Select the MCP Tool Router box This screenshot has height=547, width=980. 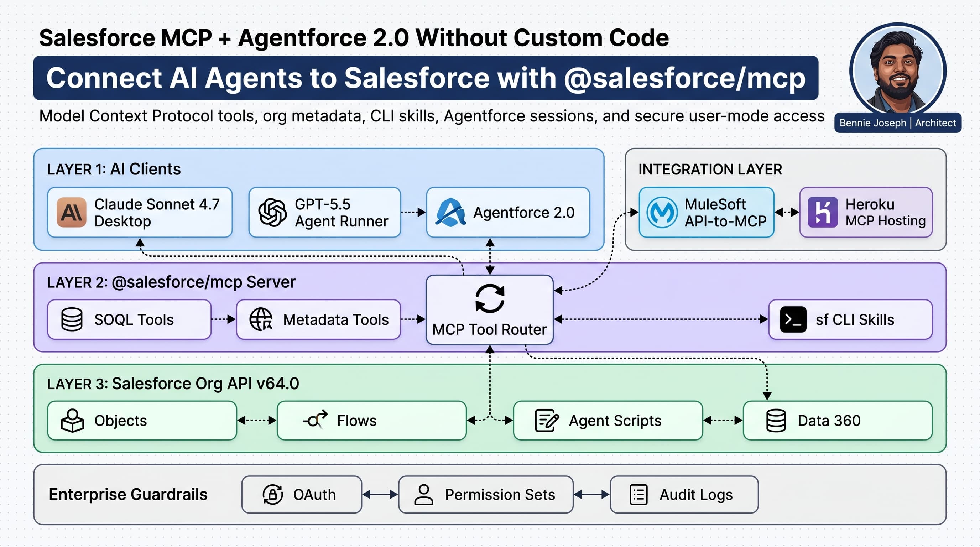click(490, 309)
